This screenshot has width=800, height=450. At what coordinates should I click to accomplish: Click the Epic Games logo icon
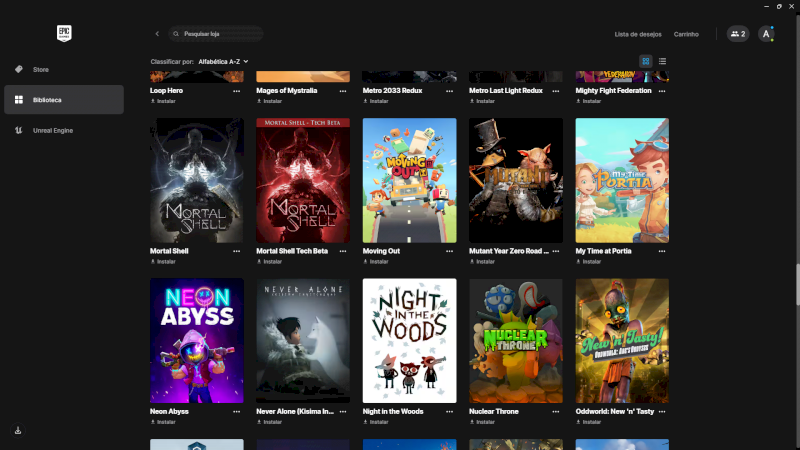pyautogui.click(x=65, y=33)
